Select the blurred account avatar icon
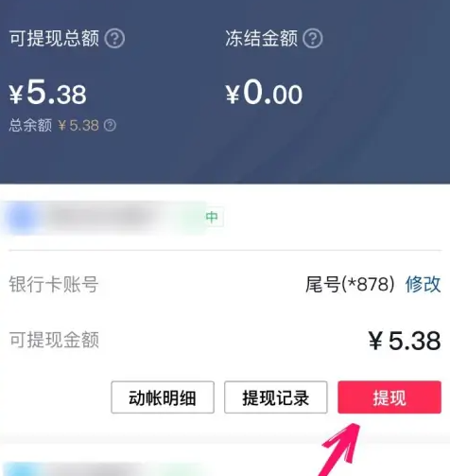The height and width of the screenshot is (476, 450). click(x=21, y=218)
